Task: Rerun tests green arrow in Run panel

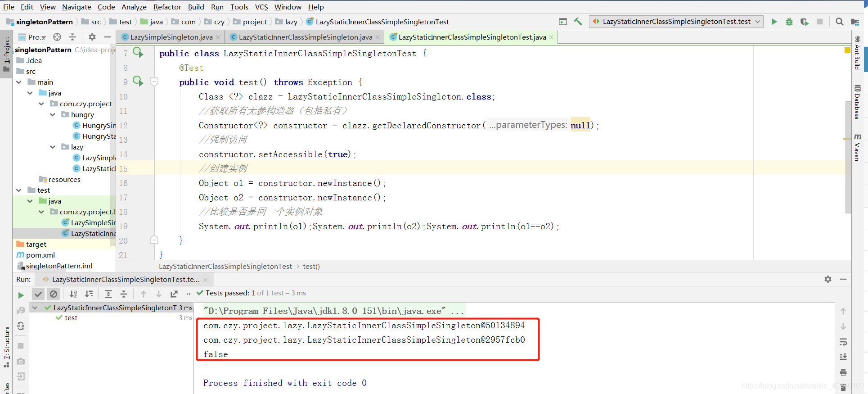Action: coord(21,295)
